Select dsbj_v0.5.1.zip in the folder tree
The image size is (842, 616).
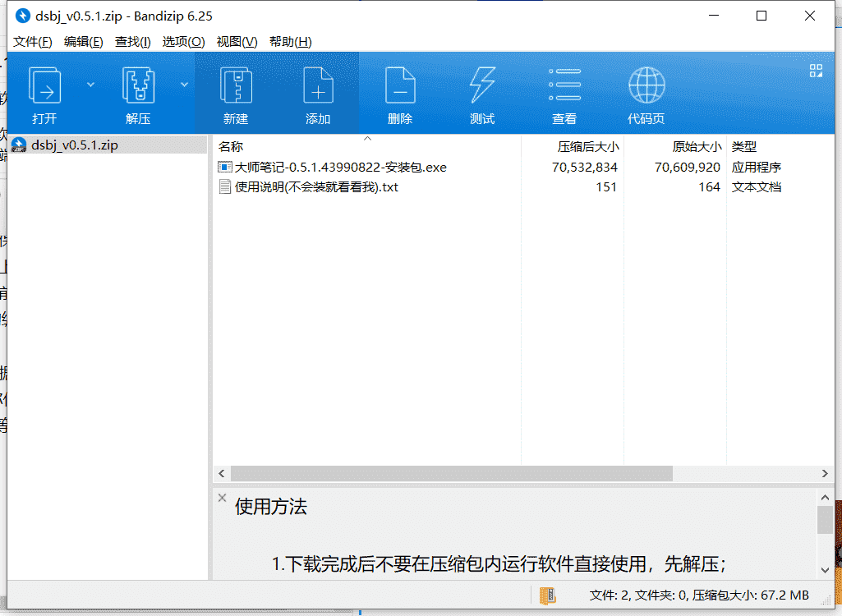[108, 145]
